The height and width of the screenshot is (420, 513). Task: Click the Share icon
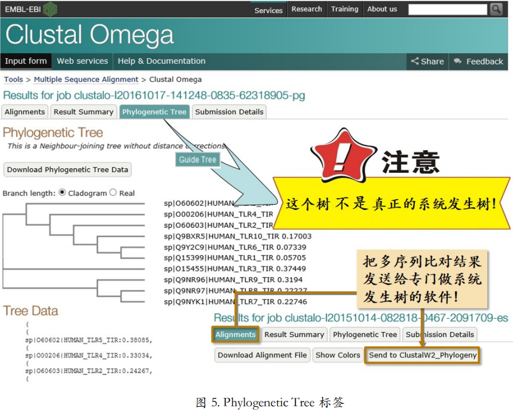pos(415,61)
